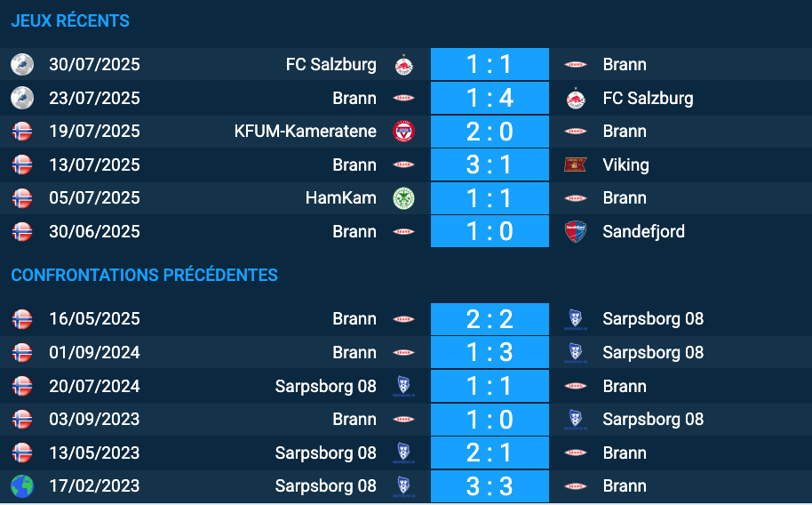Screen dimensions: 812x505
Task: Click the KFUM-Kameratene club logo
Action: pyautogui.click(x=403, y=132)
